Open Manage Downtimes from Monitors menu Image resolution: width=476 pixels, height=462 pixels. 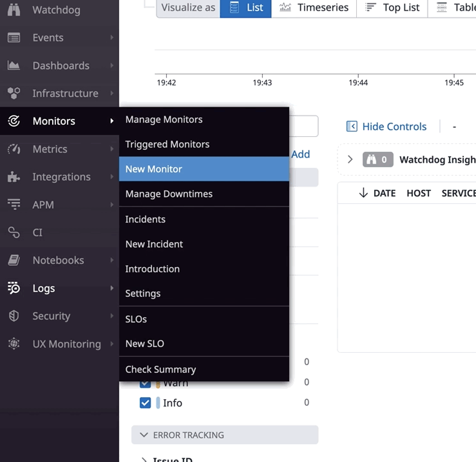click(169, 194)
